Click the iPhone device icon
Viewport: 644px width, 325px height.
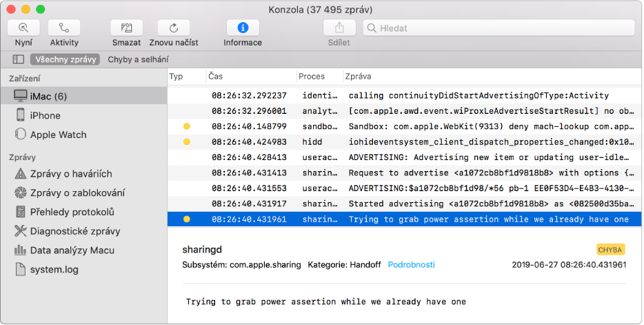[21, 115]
